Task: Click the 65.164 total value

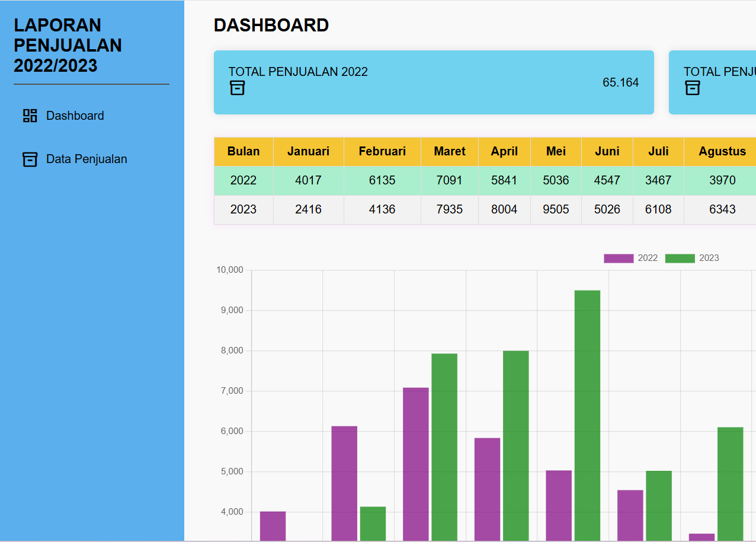Action: pyautogui.click(x=620, y=82)
